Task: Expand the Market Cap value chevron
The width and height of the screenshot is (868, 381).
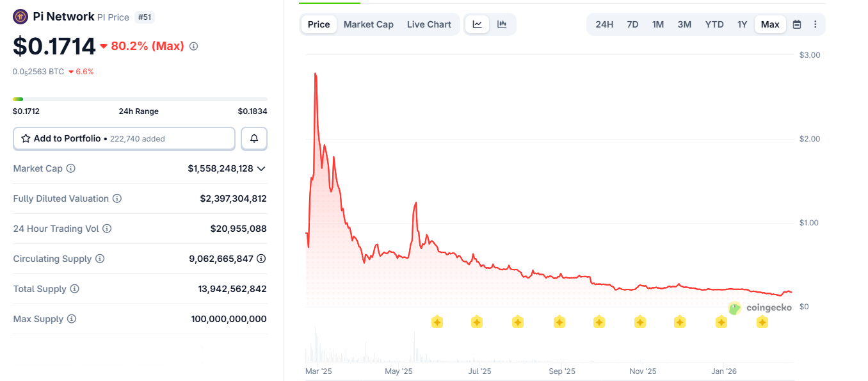Action: pos(261,168)
